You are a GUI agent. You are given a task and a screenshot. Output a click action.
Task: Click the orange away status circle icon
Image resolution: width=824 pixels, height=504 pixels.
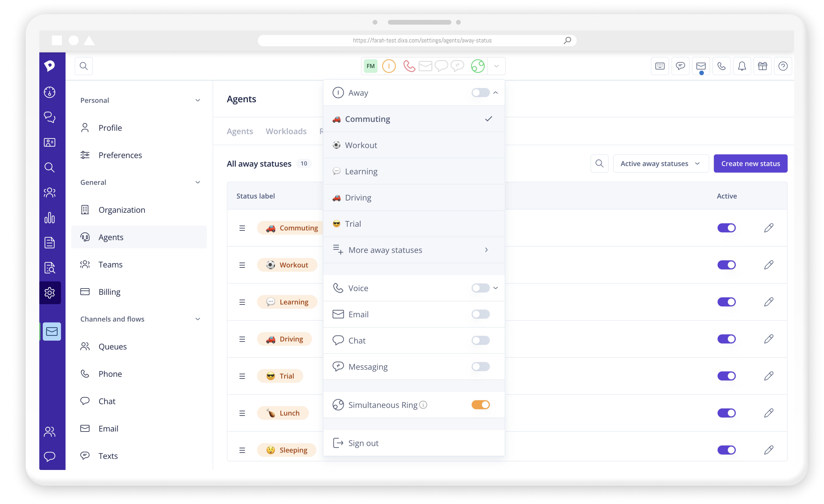[x=389, y=66]
